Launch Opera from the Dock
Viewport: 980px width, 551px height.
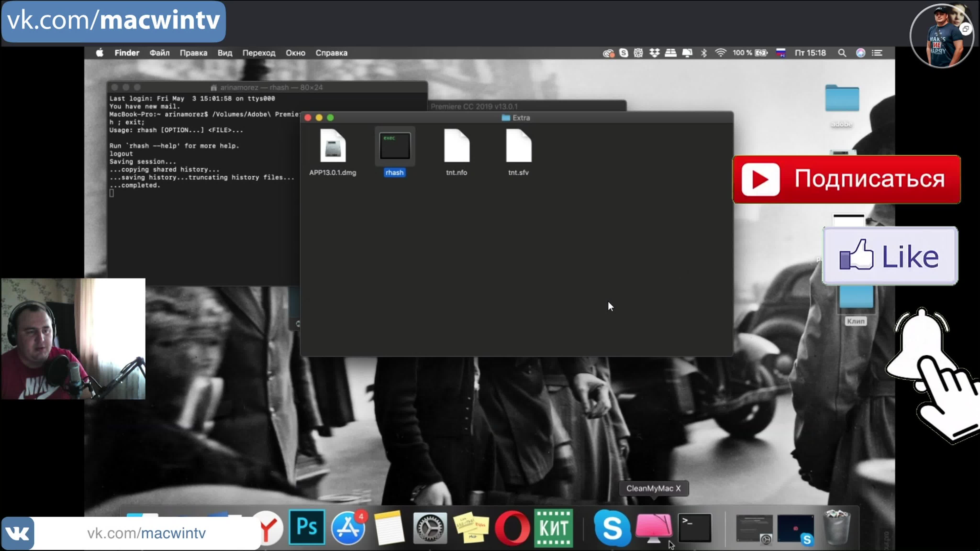[x=512, y=528]
